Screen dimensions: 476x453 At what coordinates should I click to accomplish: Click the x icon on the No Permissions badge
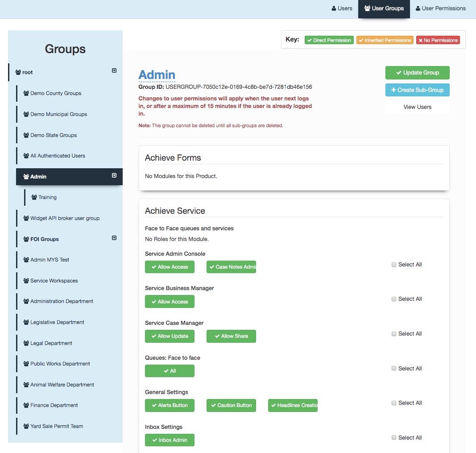click(x=422, y=40)
